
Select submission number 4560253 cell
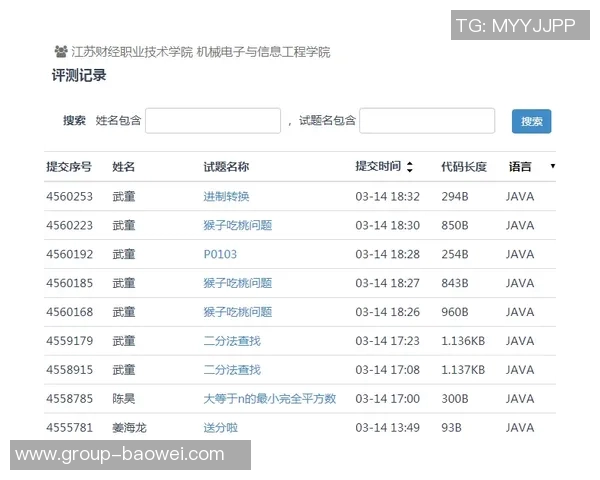(x=69, y=197)
